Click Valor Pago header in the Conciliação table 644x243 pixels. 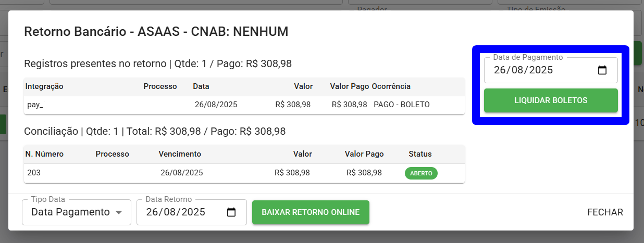click(x=364, y=154)
